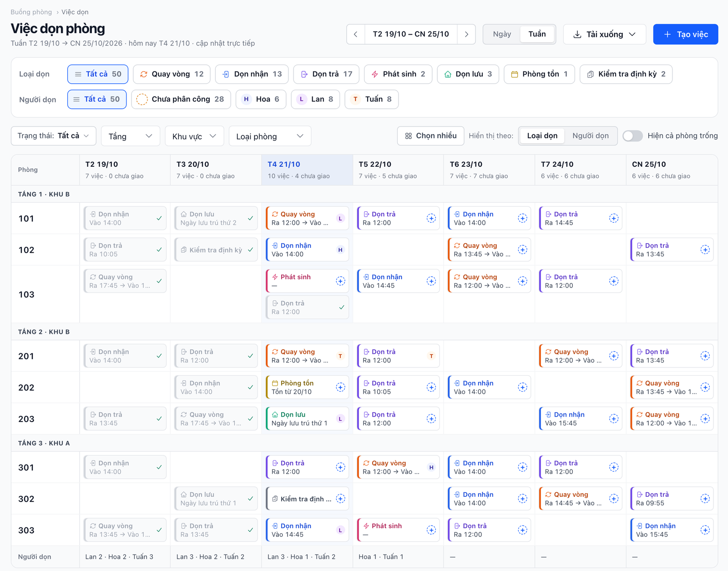Filter by Kiểm tra định kỳ type

tap(626, 74)
